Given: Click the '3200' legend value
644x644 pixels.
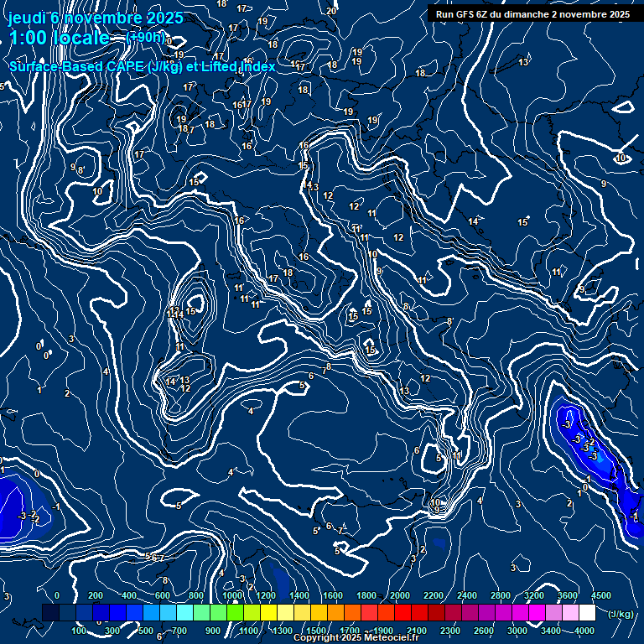Looking at the screenshot, I should pos(534,595).
